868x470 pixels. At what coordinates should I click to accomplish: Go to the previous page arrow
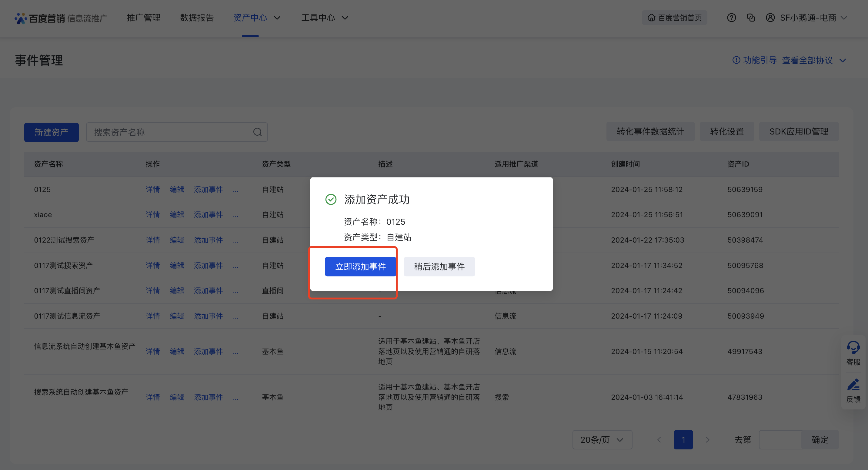click(x=659, y=440)
